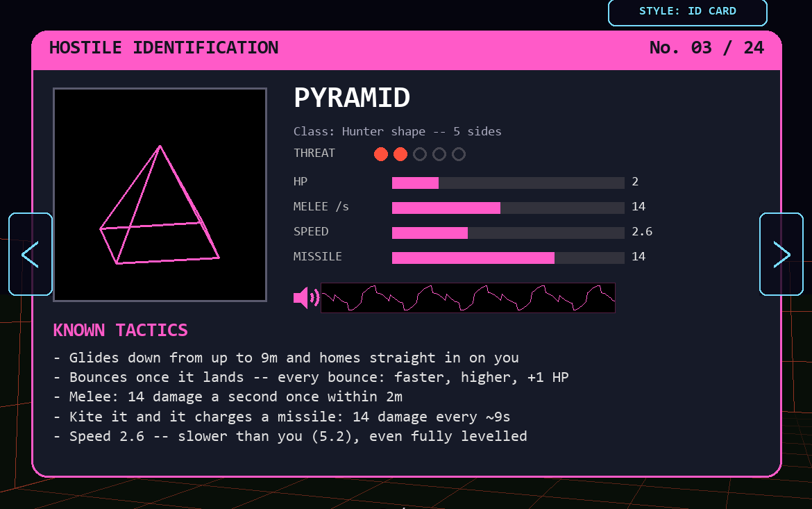The image size is (812, 509).
Task: Click the audio waveform display
Action: pyautogui.click(x=468, y=298)
